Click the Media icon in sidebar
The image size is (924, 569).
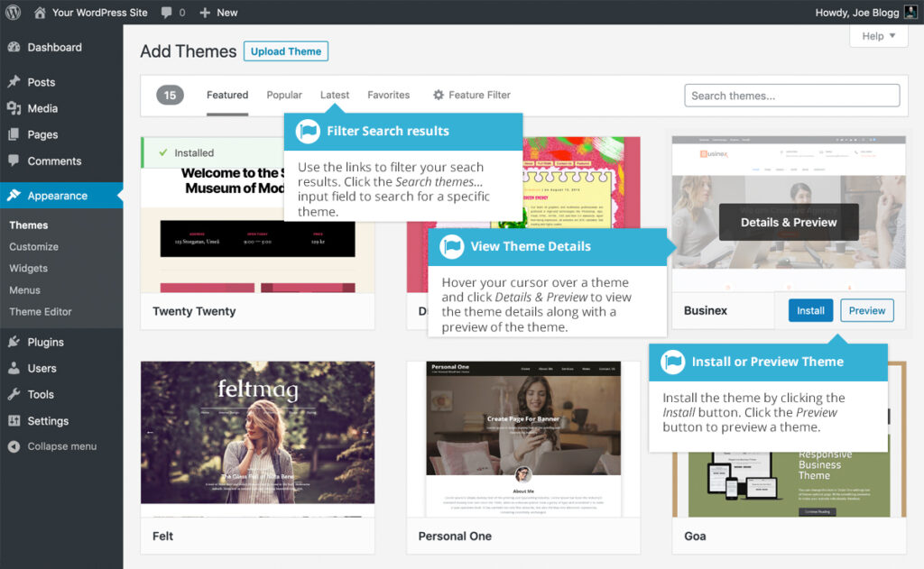click(14, 108)
